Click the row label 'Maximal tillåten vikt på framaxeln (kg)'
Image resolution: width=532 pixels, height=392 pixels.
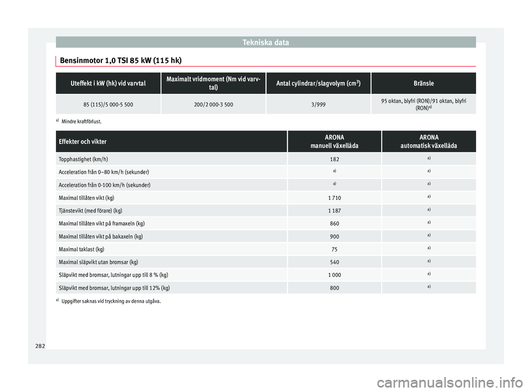[102, 224]
